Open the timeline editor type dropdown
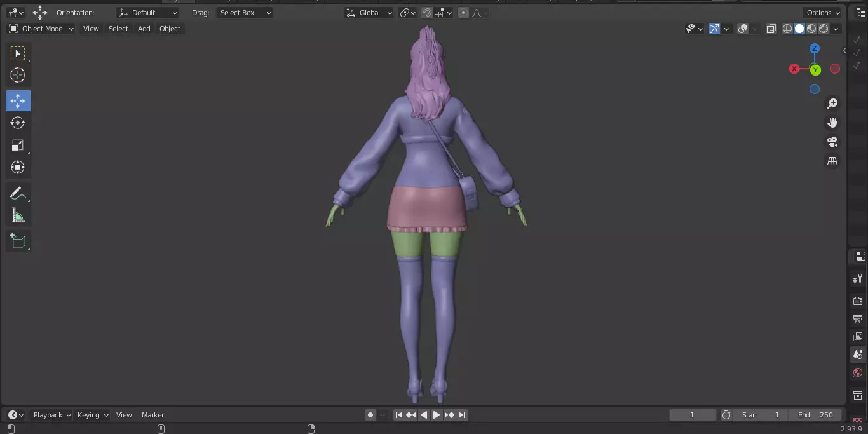The height and width of the screenshot is (434, 868). (x=16, y=415)
